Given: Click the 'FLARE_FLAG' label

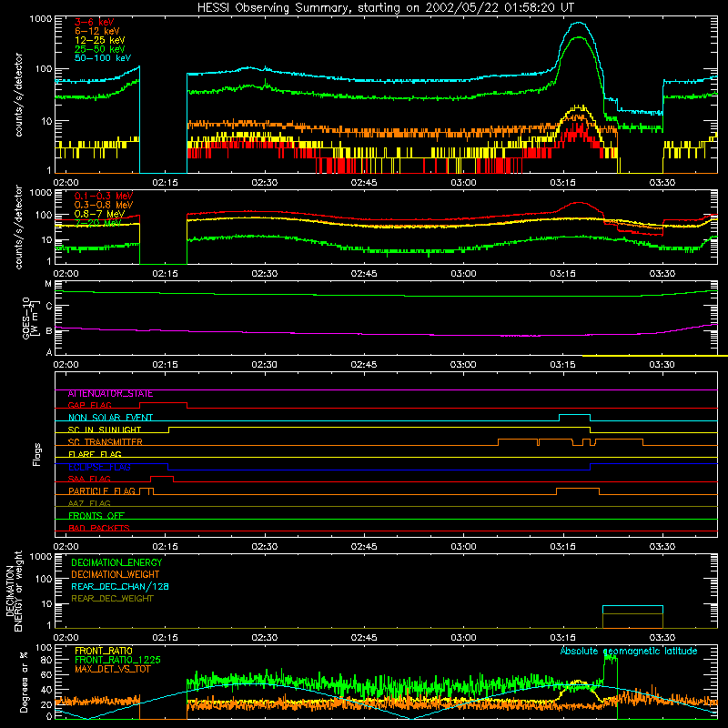Looking at the screenshot, I should click(95, 454).
